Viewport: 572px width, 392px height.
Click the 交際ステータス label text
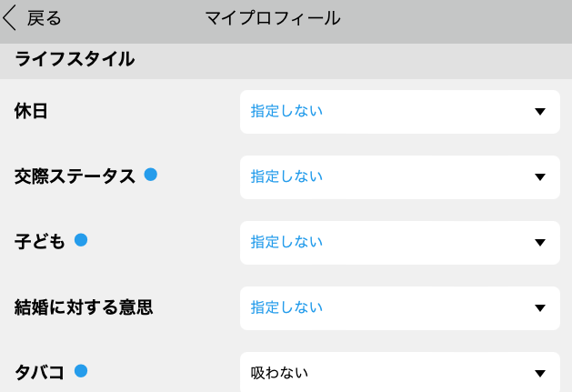[x=75, y=177]
